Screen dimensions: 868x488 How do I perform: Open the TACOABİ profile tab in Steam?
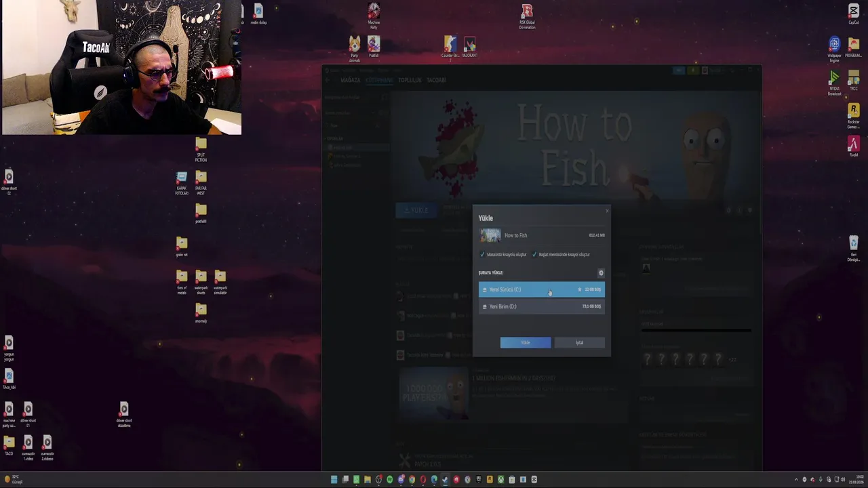436,80
